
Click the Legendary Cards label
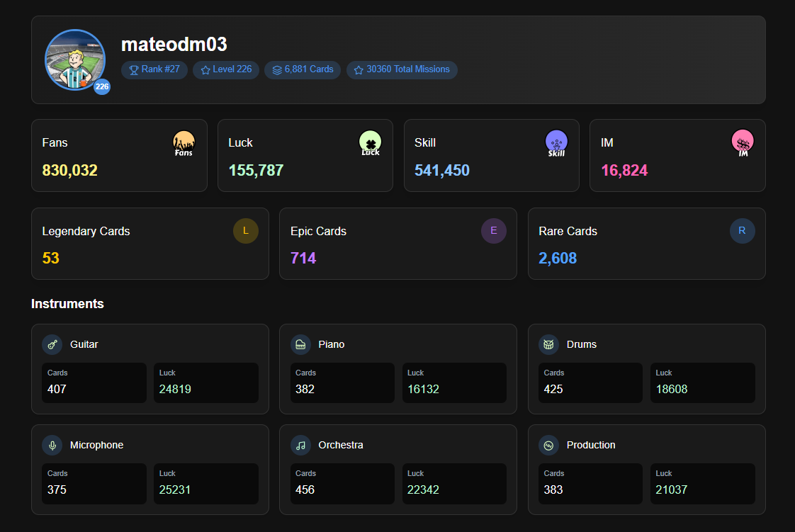coord(86,232)
